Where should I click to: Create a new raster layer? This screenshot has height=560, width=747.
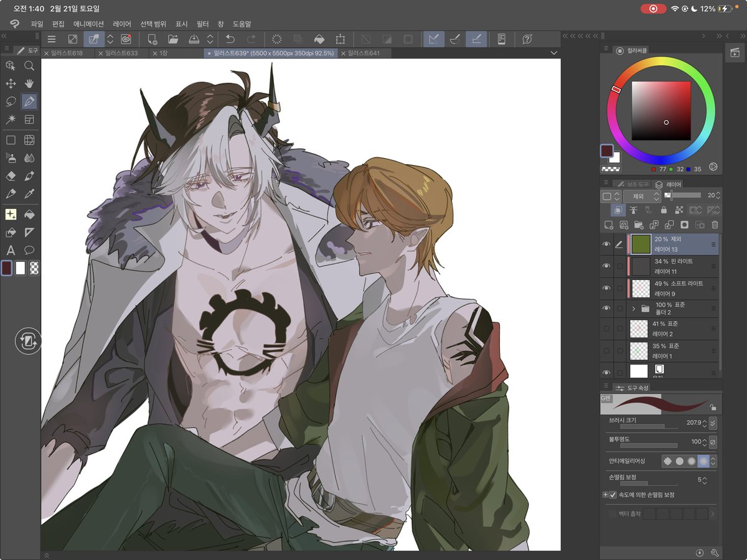click(x=609, y=225)
